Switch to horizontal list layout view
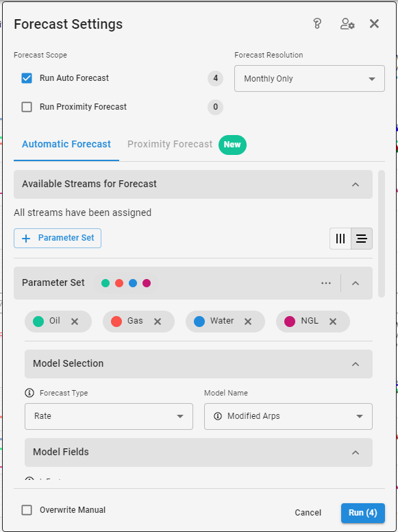Image resolution: width=398 pixels, height=532 pixels. pyautogui.click(x=362, y=239)
